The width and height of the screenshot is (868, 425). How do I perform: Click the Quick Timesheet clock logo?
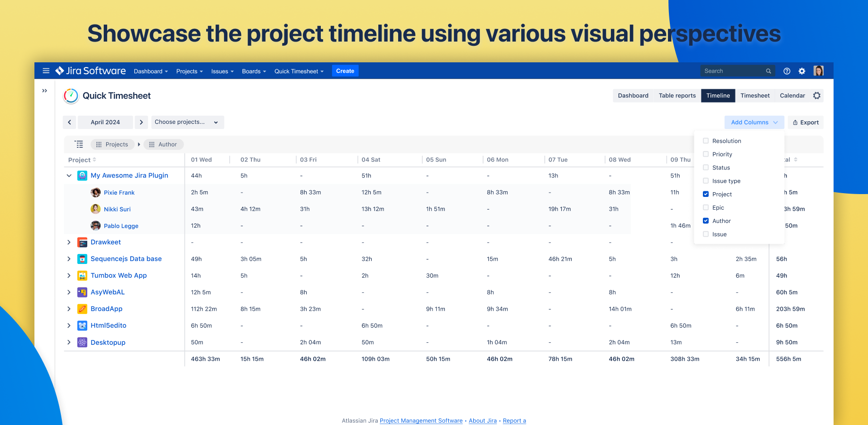(x=71, y=96)
